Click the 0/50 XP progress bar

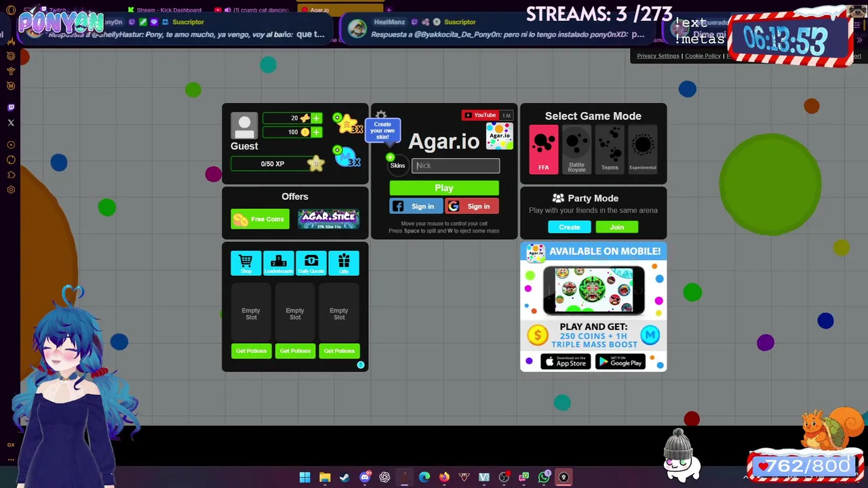[x=273, y=164]
